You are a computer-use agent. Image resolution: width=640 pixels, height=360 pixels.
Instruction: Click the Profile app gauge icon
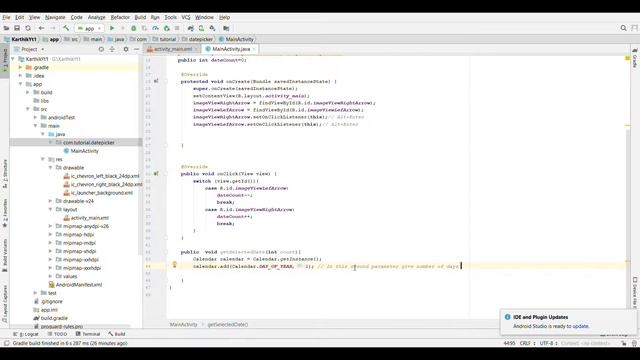coord(156,28)
